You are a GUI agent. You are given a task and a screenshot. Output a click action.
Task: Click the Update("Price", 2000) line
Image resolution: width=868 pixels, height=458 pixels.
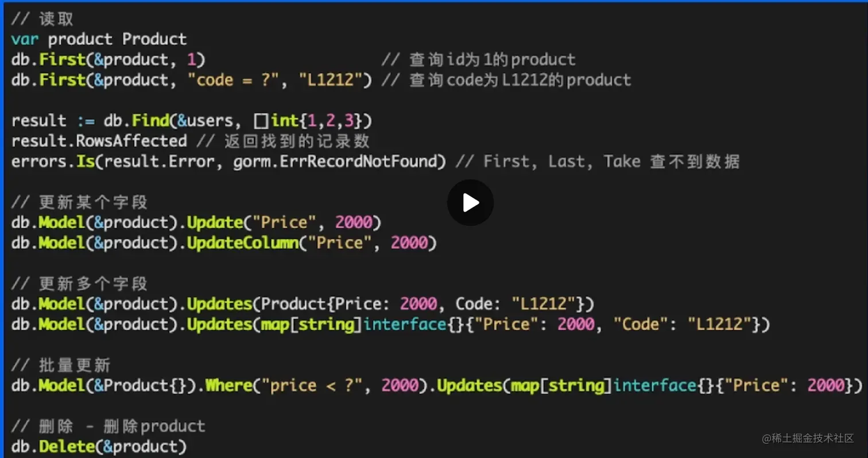tap(196, 222)
